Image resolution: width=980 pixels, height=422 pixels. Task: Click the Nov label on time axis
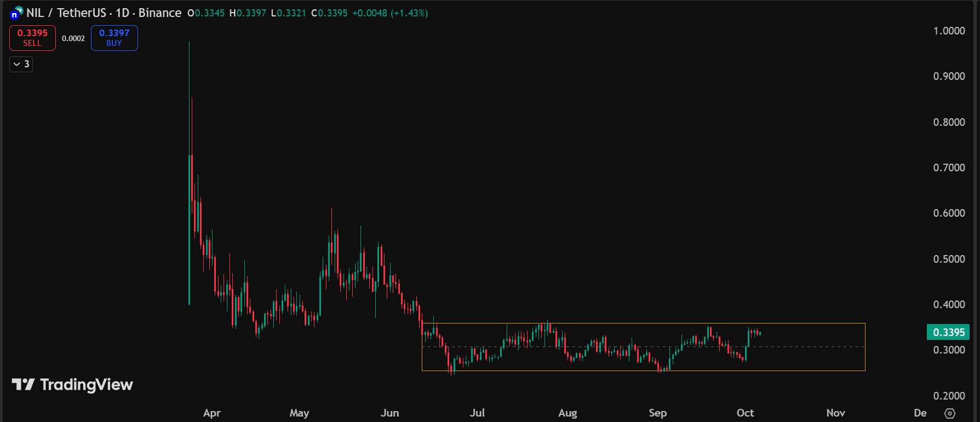835,413
